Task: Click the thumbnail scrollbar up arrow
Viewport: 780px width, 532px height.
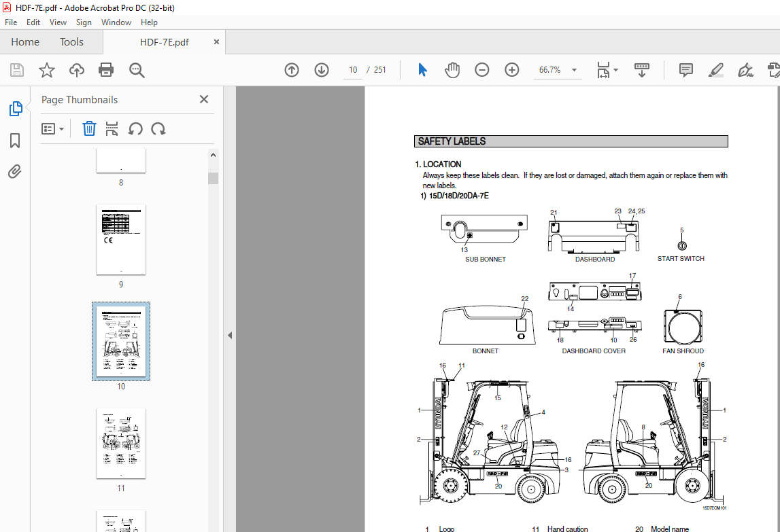Action: point(214,155)
